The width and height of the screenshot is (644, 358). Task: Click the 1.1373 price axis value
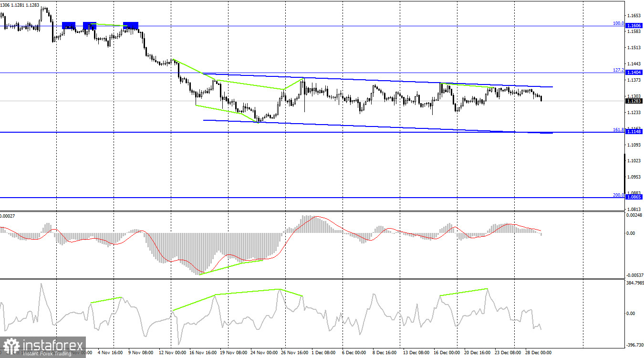pyautogui.click(x=634, y=80)
